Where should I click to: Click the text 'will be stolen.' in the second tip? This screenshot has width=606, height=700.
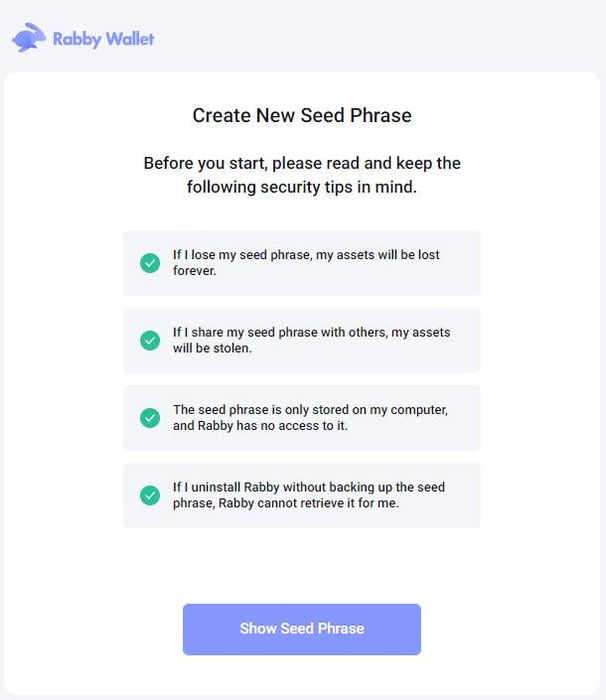tap(213, 348)
